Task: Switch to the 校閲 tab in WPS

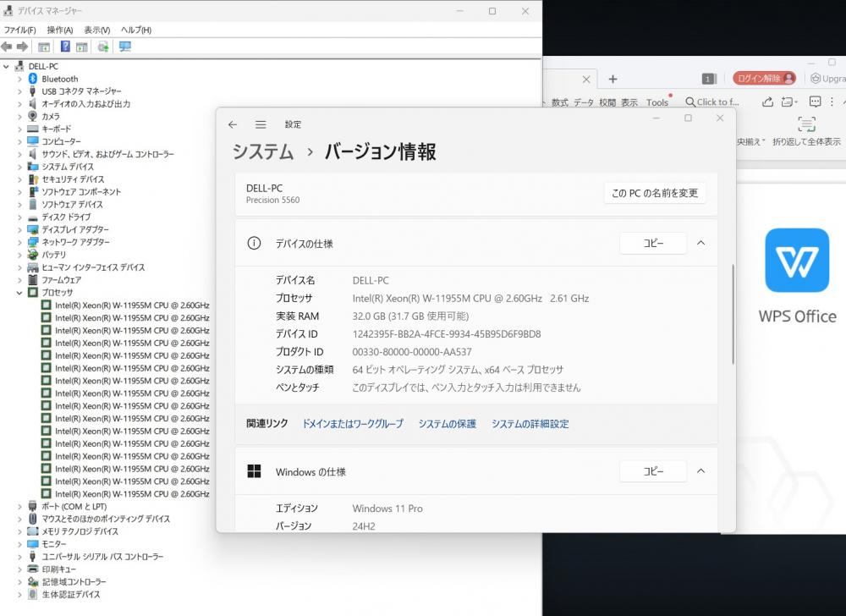Action: tap(607, 102)
